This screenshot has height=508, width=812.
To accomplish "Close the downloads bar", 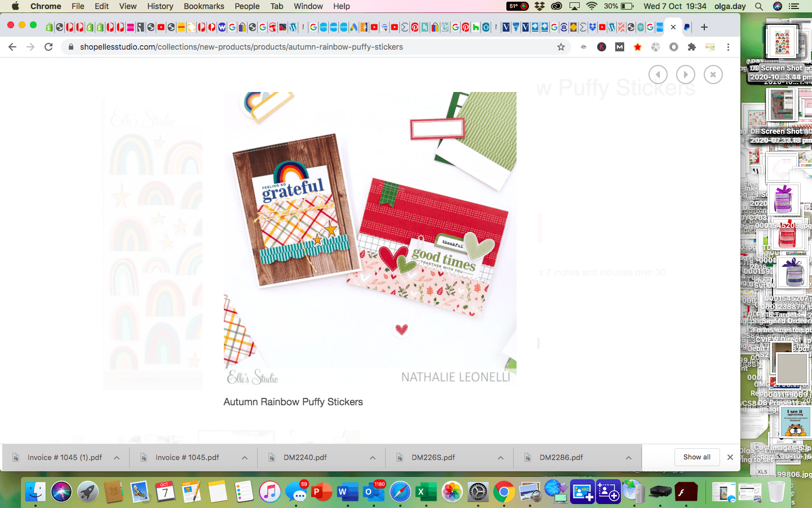I will point(730,457).
